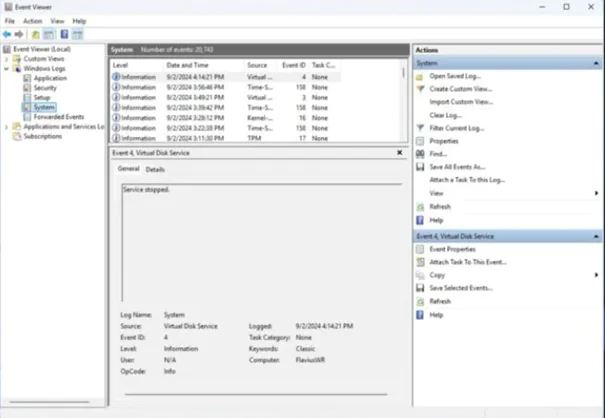Click Clear Log action
Image resolution: width=605 pixels, height=418 pixels.
click(444, 115)
